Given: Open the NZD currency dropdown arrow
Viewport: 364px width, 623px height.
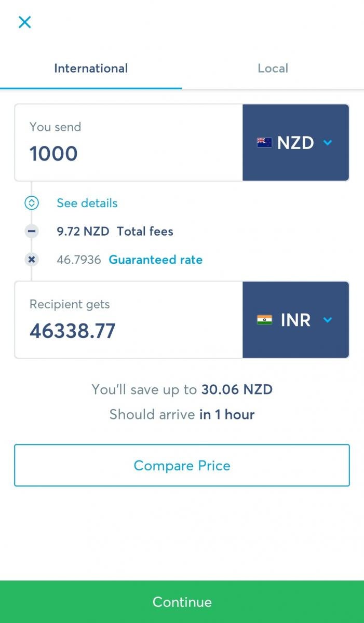Looking at the screenshot, I should pos(328,143).
